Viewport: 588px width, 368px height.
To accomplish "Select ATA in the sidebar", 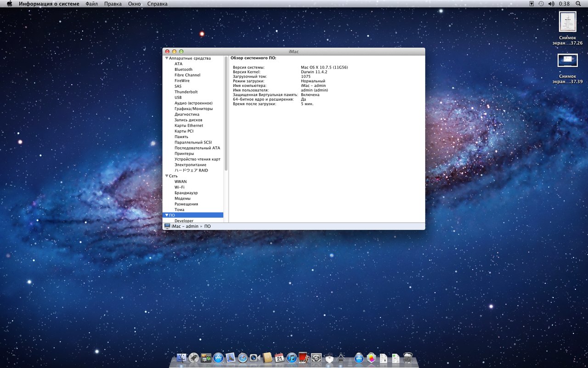I will pyautogui.click(x=178, y=64).
